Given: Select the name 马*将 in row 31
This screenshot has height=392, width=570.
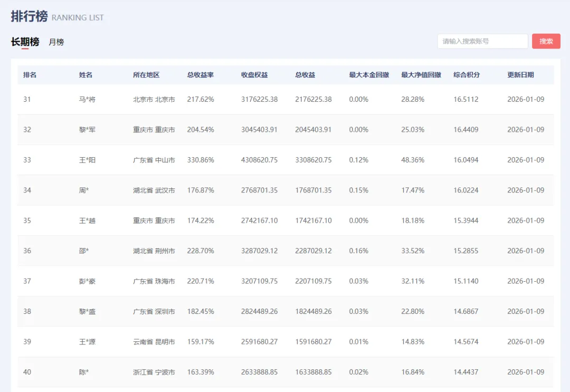Looking at the screenshot, I should [87, 99].
